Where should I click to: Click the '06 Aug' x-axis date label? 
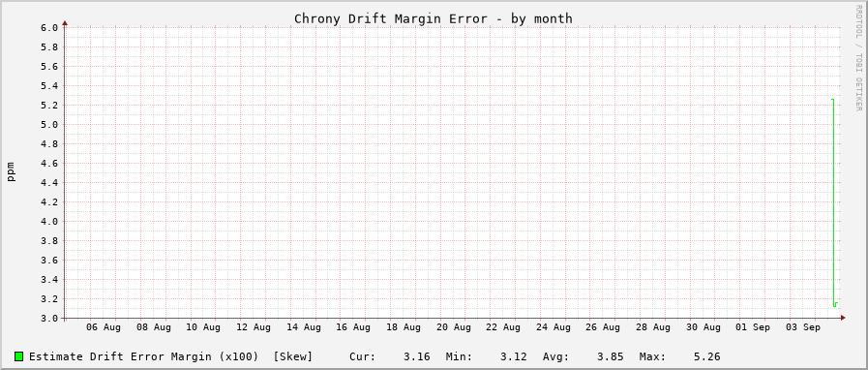tap(104, 328)
